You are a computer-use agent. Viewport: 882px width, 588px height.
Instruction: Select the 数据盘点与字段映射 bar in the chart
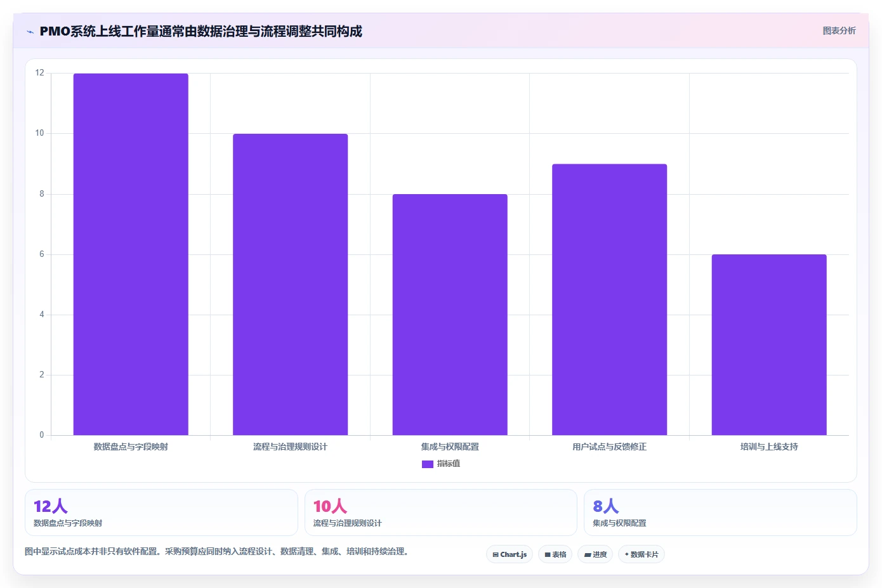coord(131,254)
